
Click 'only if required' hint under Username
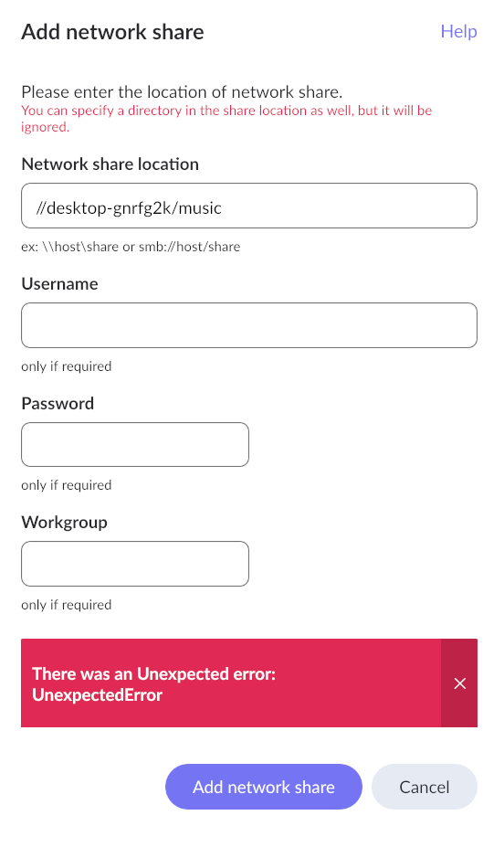click(67, 366)
